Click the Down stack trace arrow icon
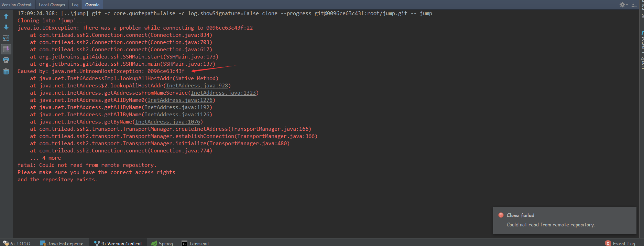 click(6, 27)
